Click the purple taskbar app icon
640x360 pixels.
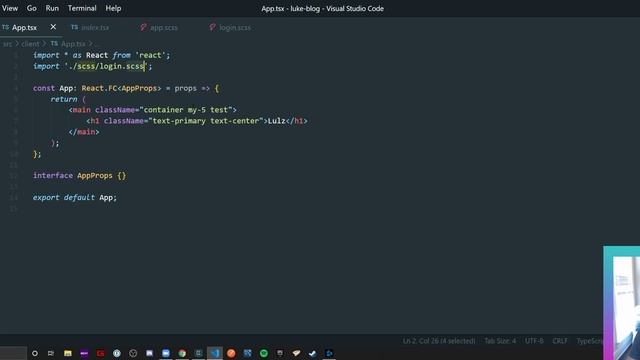[84, 353]
